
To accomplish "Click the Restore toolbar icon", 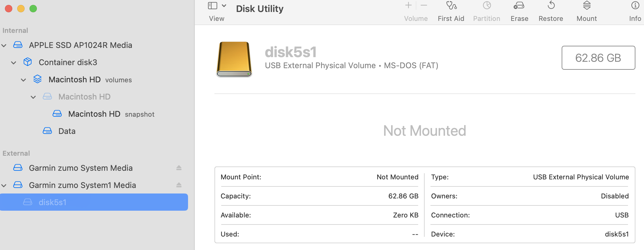I will pos(551,6).
